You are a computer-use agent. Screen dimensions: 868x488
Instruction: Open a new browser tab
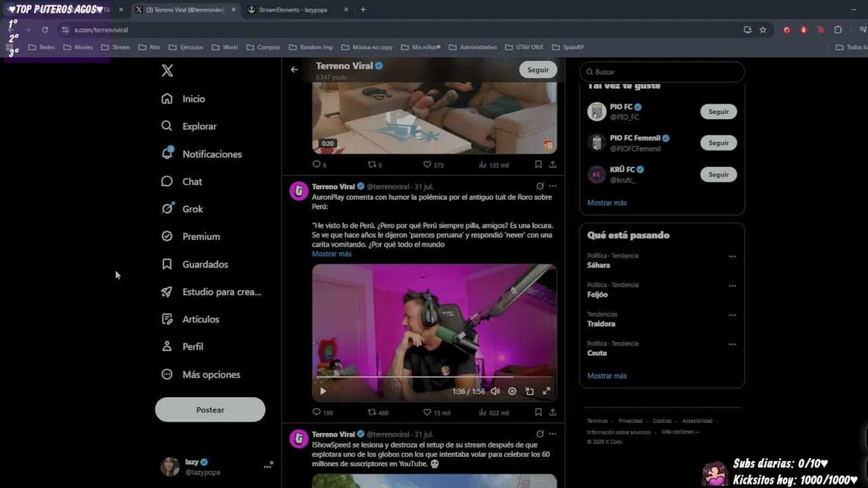tap(363, 9)
